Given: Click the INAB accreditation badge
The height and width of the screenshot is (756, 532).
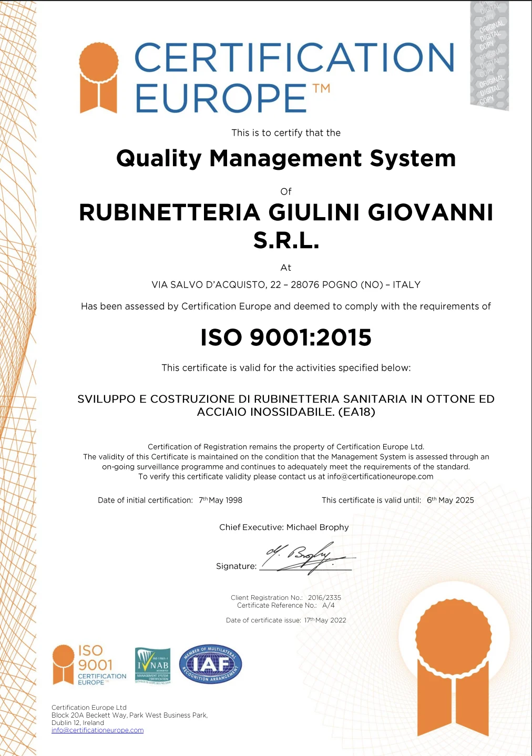Looking at the screenshot, I should tap(153, 666).
